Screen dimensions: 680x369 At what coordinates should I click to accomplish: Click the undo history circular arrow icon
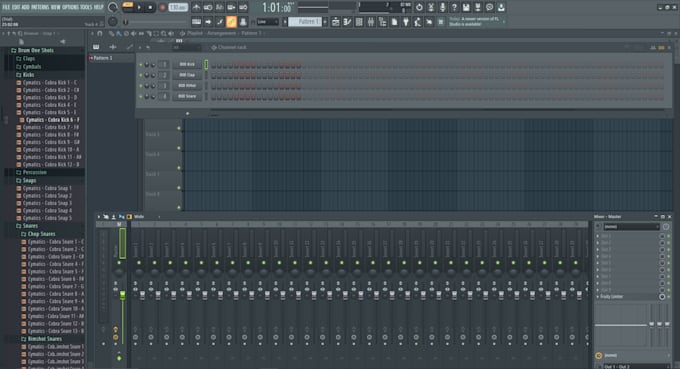point(419,7)
